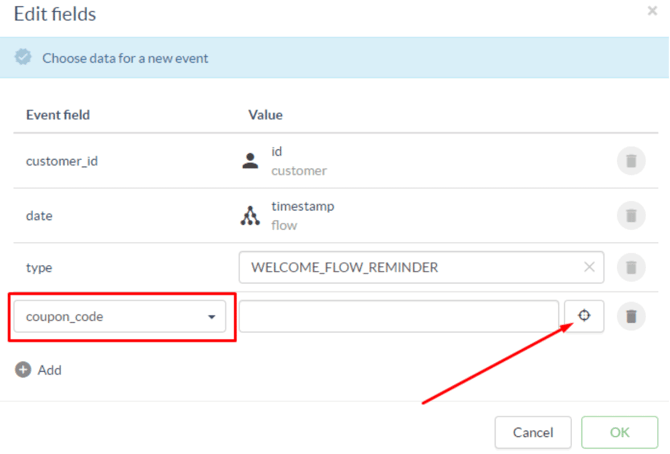Click the Add label to add field

49,370
